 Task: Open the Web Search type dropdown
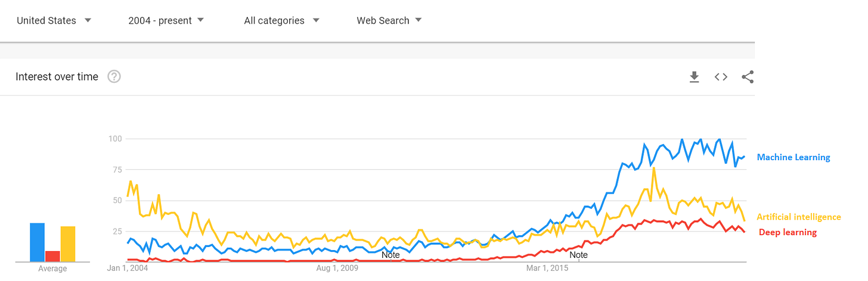tap(389, 20)
